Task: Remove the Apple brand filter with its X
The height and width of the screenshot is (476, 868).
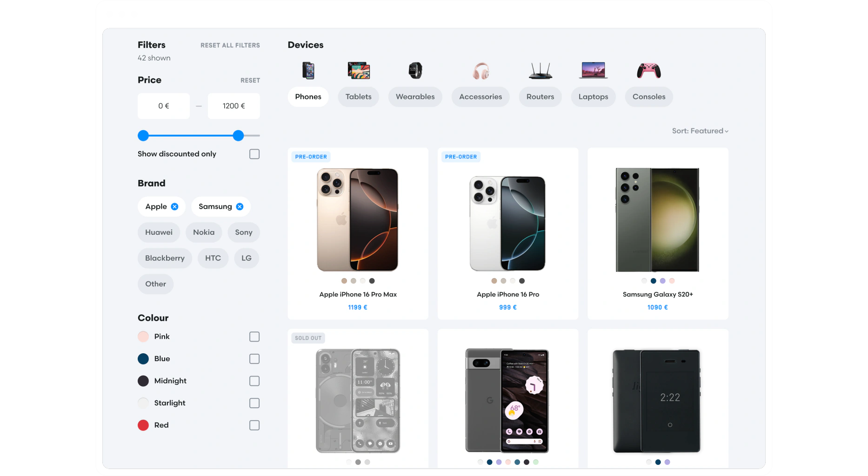Action: [174, 206]
